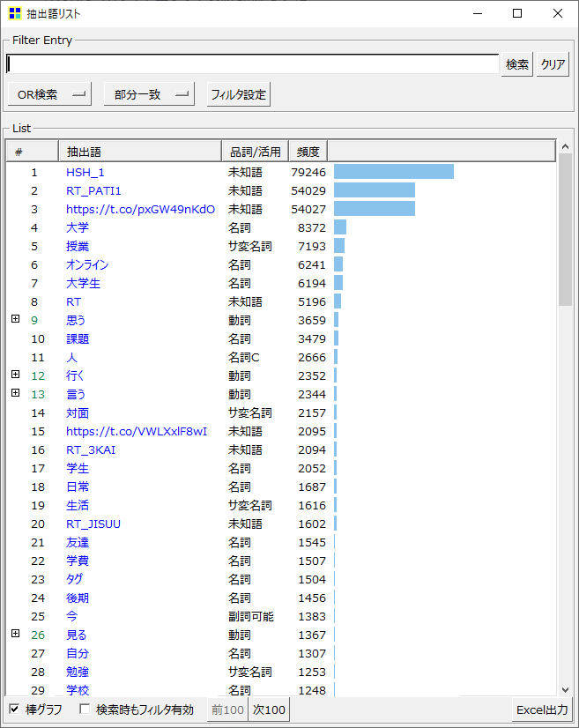The width and height of the screenshot is (579, 728).
Task: Click the Excel出力 export button
Action: point(542,709)
